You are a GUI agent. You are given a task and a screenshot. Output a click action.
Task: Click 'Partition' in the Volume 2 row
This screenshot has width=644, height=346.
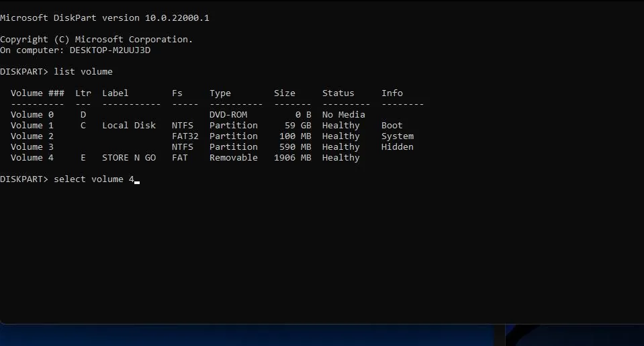(x=234, y=136)
